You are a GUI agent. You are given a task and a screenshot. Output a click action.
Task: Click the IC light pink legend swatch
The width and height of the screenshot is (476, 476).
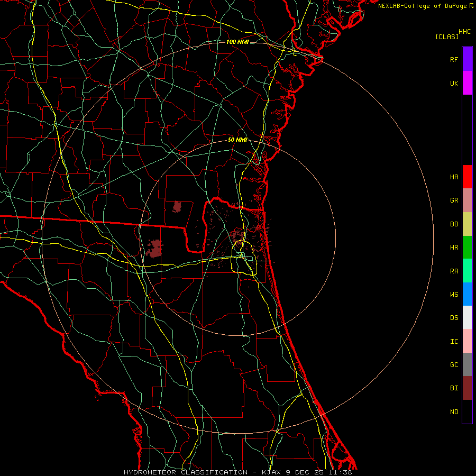[467, 341]
